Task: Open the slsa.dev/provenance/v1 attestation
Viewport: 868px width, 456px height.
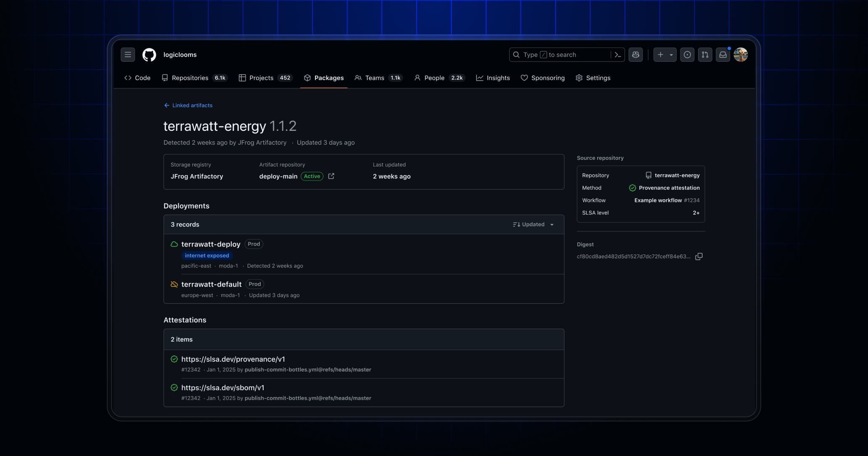Action: click(233, 359)
